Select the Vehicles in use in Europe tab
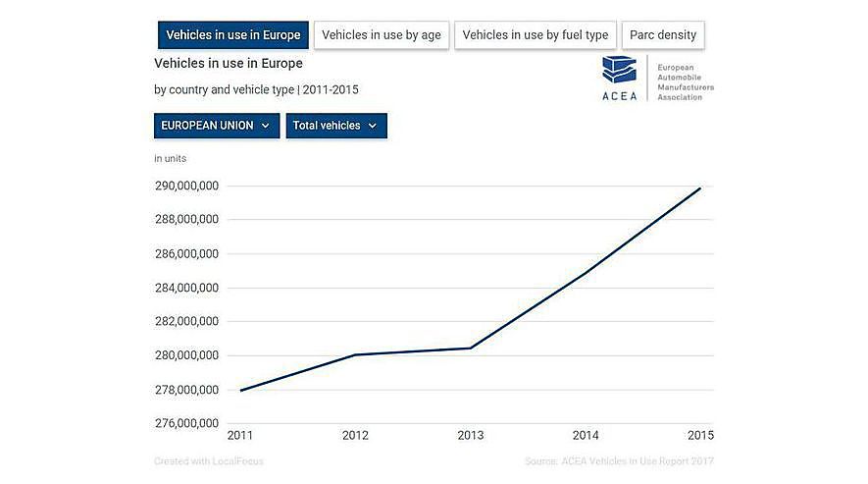Viewport: 868px width, 484px height. pos(233,35)
